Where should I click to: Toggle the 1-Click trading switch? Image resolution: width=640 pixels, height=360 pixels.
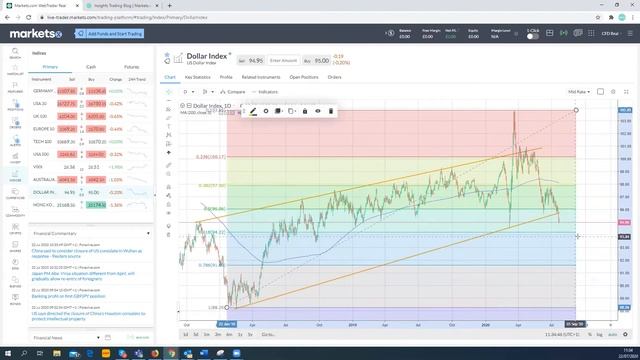pyautogui.click(x=532, y=36)
